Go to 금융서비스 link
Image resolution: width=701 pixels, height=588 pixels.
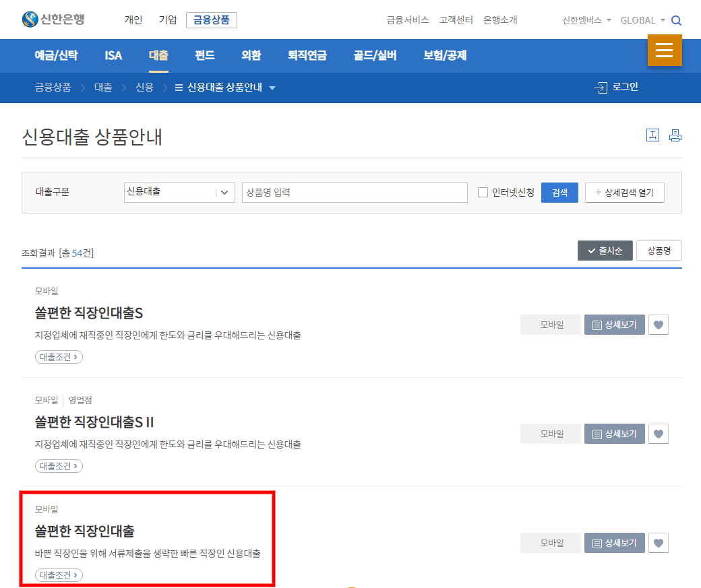(408, 20)
